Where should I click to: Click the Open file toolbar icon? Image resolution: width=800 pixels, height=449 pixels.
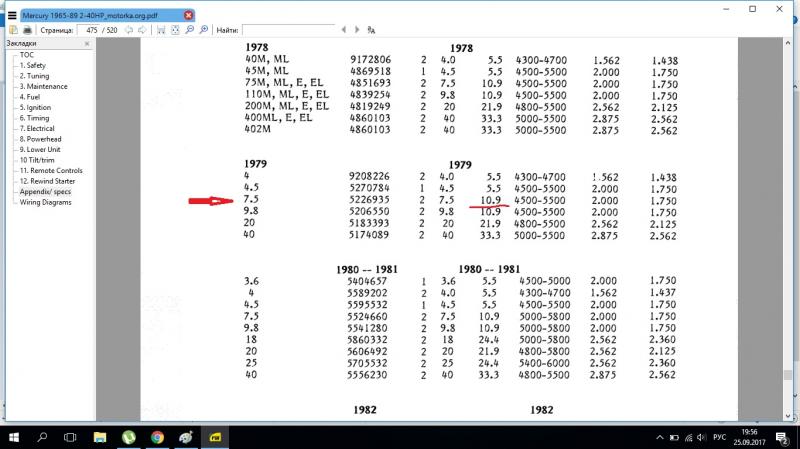point(11,30)
